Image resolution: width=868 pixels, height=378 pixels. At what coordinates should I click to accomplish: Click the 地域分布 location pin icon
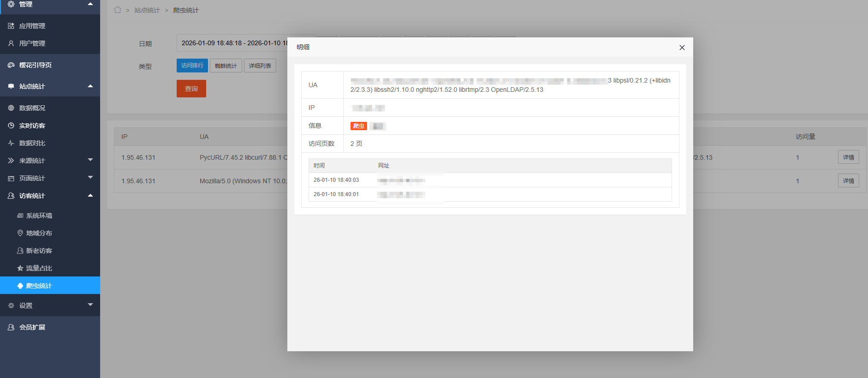point(20,233)
